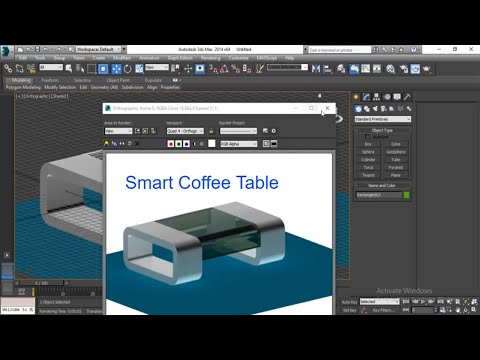Open the 3ds Max application menu logo
This screenshot has width=480, height=360.
point(7,52)
